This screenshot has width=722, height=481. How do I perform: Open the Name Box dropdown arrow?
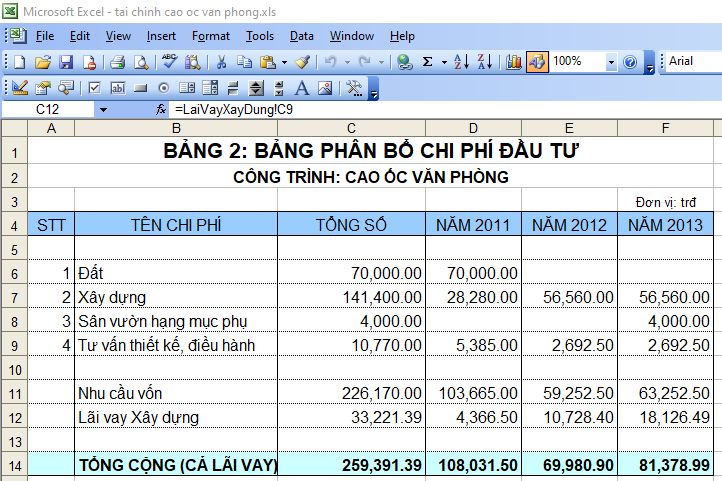(103, 108)
